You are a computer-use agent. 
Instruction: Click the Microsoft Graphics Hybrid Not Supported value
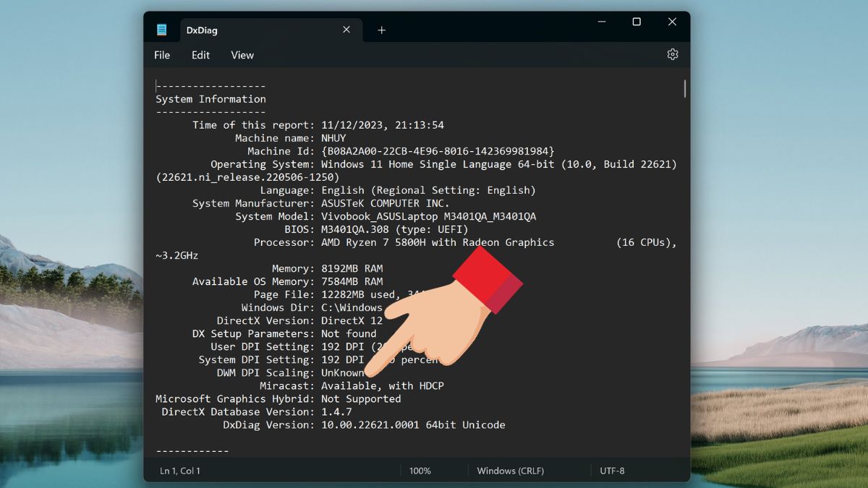pos(361,398)
